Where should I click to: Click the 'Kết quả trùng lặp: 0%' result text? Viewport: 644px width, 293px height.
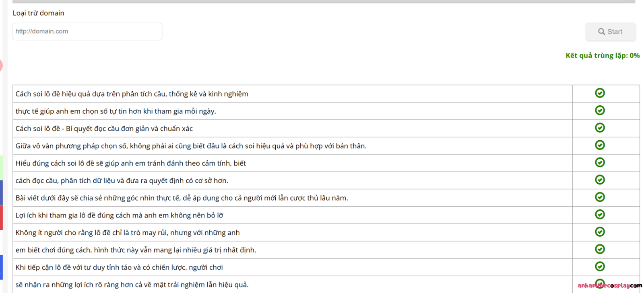(x=602, y=55)
